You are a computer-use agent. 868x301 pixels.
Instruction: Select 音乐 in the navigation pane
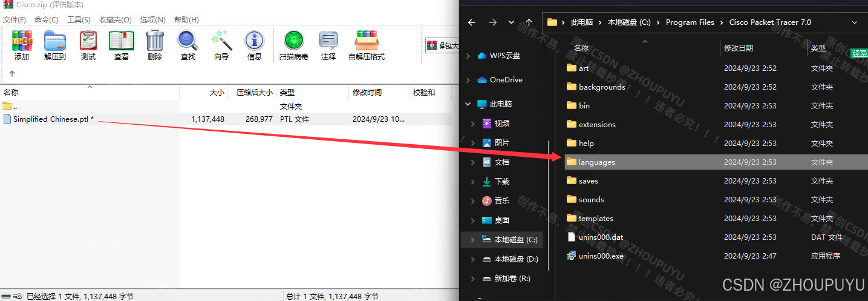502,201
